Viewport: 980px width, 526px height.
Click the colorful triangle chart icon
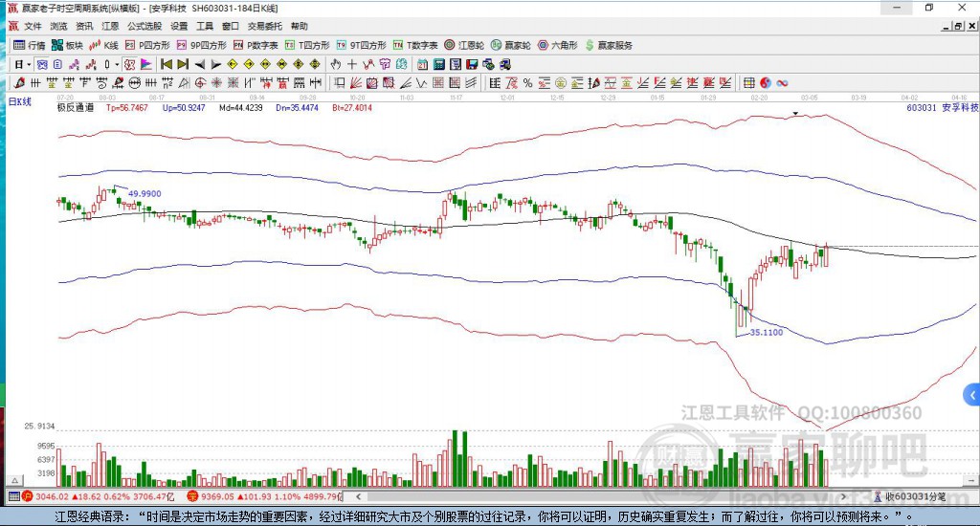tap(145, 64)
